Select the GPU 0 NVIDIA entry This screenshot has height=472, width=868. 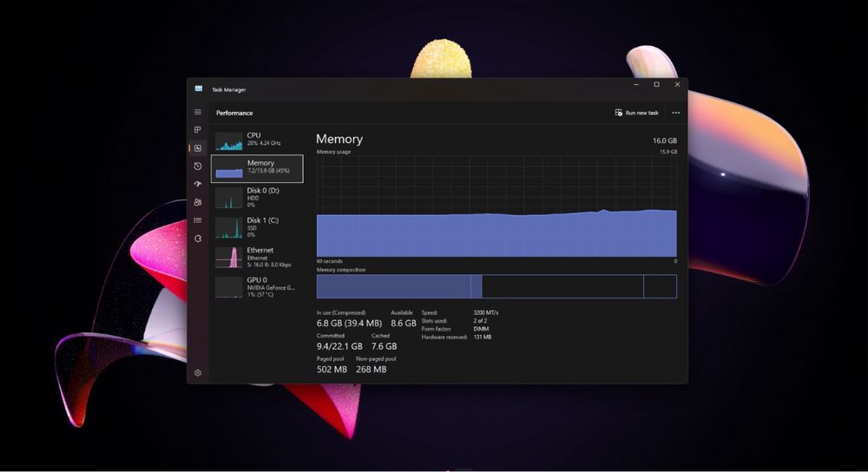point(257,287)
